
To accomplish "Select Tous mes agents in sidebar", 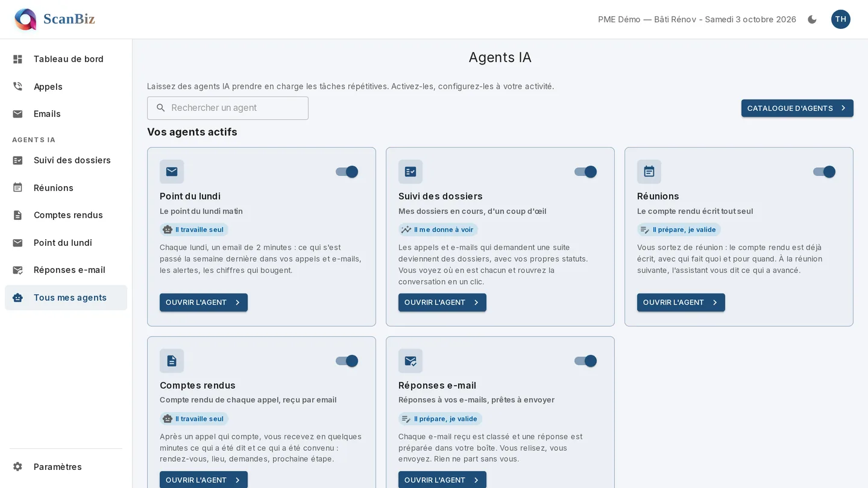I will 66,298.
